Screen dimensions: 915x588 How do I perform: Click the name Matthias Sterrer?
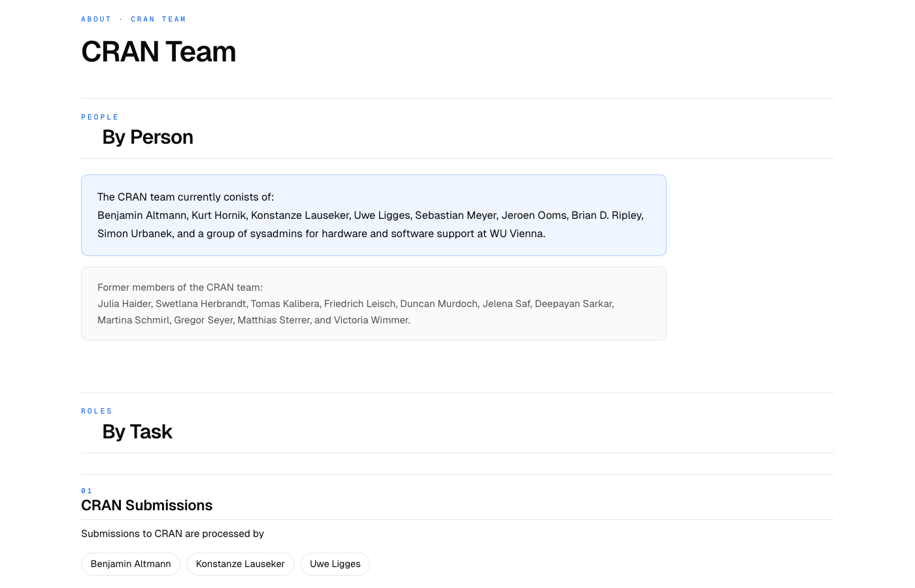(x=273, y=320)
